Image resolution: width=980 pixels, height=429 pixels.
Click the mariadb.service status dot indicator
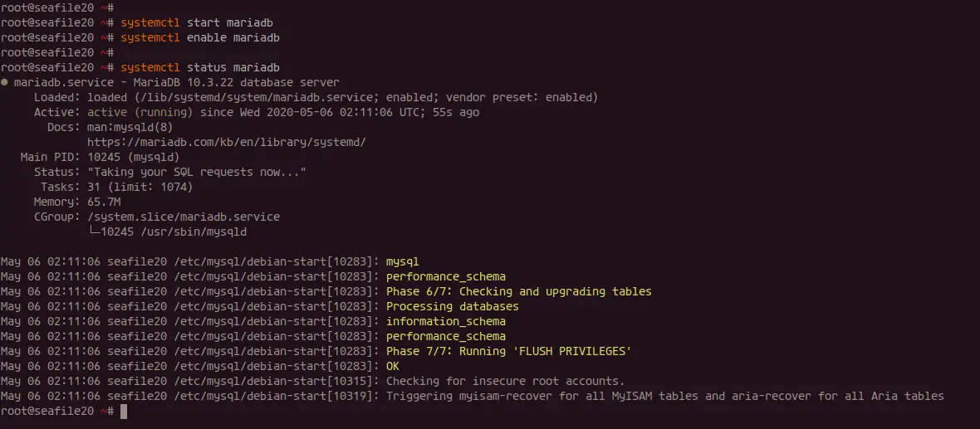click(x=4, y=82)
